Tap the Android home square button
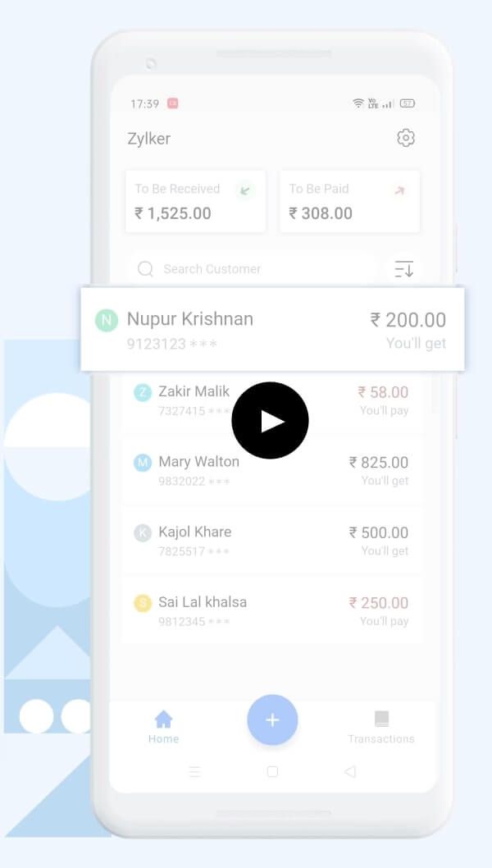The width and height of the screenshot is (492, 868). 272,771
